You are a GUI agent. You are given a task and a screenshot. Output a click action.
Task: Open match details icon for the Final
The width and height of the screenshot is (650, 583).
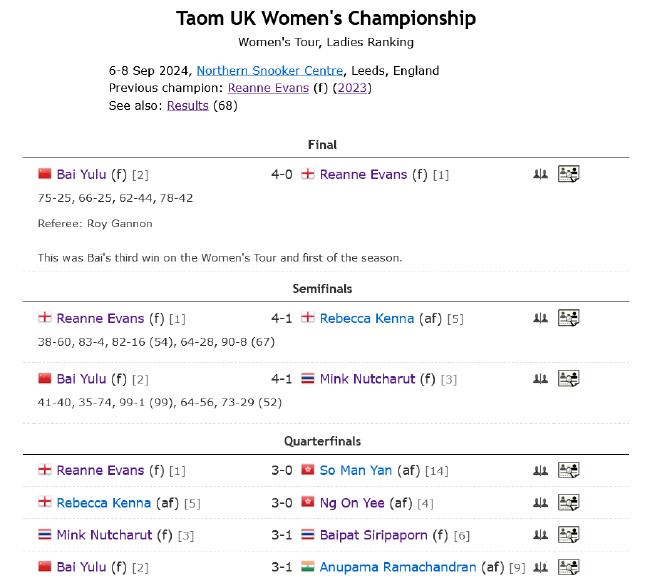(568, 174)
